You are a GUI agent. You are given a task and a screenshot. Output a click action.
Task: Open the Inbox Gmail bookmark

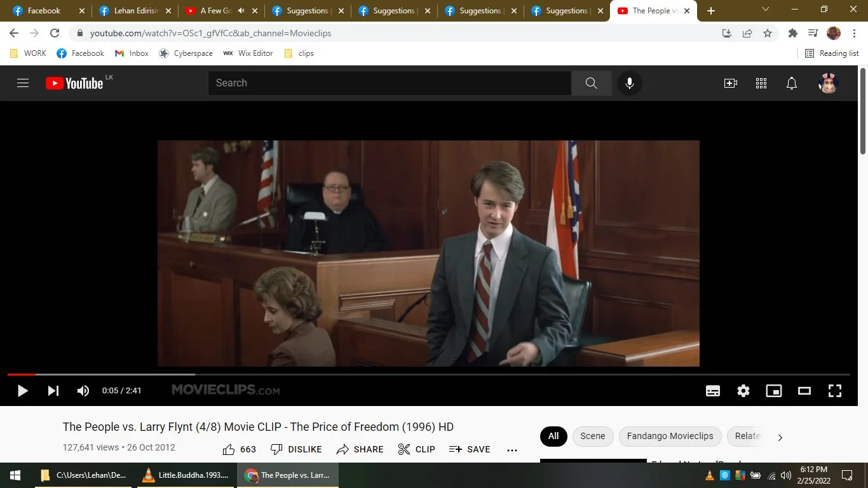pos(132,53)
